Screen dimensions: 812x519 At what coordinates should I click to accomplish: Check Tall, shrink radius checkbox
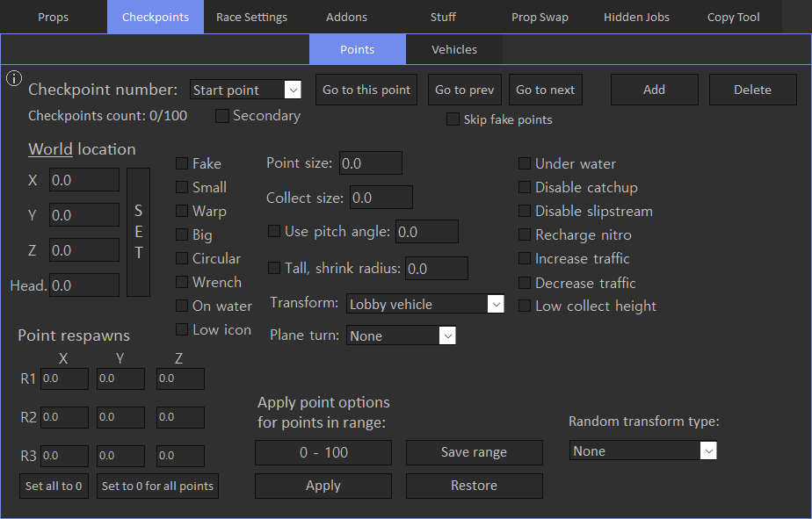coord(274,268)
